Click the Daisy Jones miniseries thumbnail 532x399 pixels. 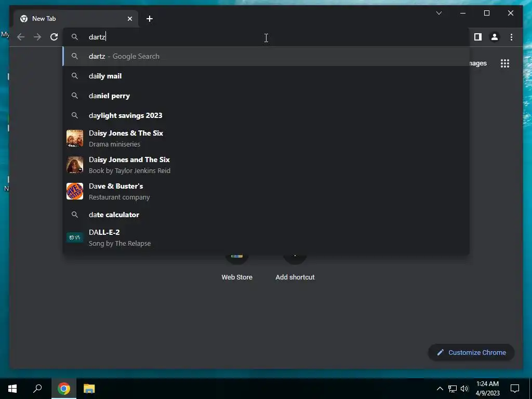pyautogui.click(x=75, y=138)
